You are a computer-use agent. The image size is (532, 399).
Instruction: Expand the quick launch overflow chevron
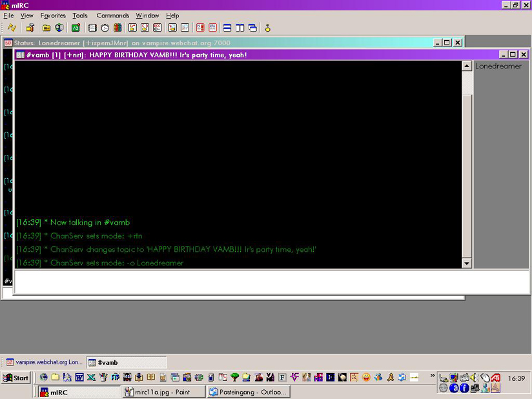click(433, 376)
